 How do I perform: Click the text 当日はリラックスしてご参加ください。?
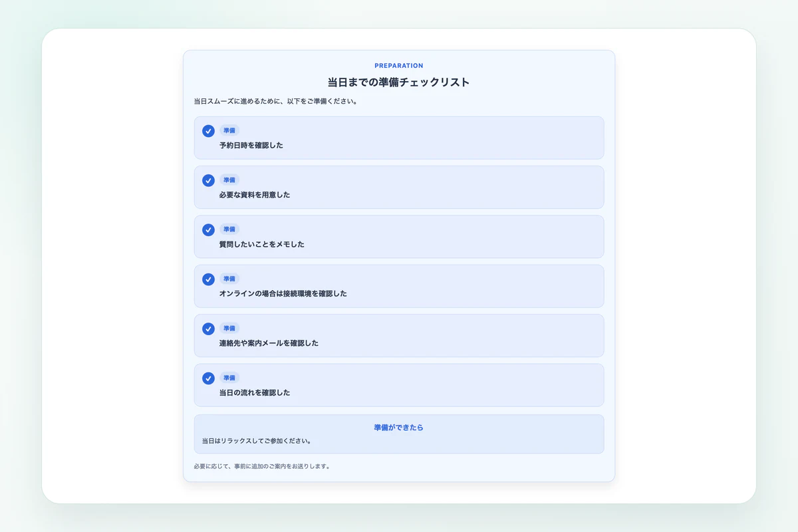point(257,441)
